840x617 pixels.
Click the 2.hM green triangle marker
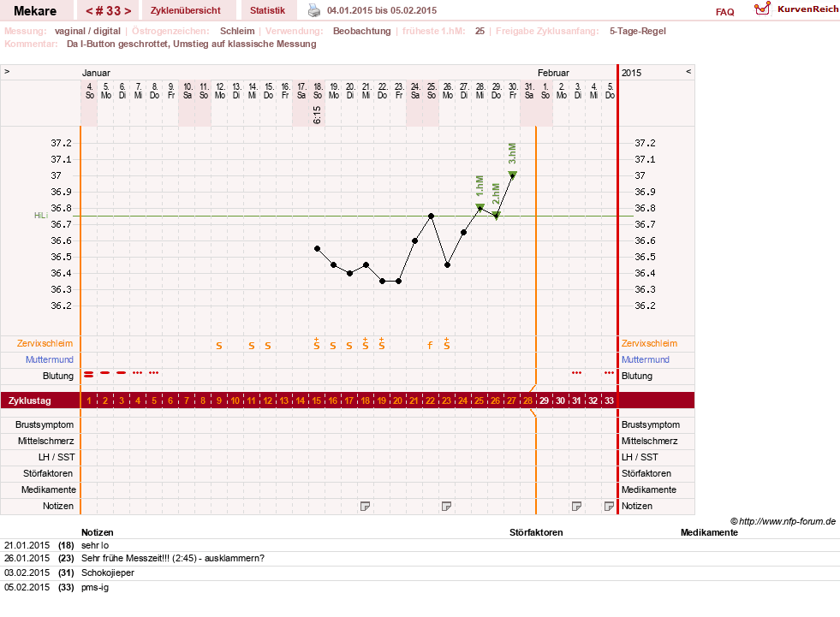(x=496, y=216)
